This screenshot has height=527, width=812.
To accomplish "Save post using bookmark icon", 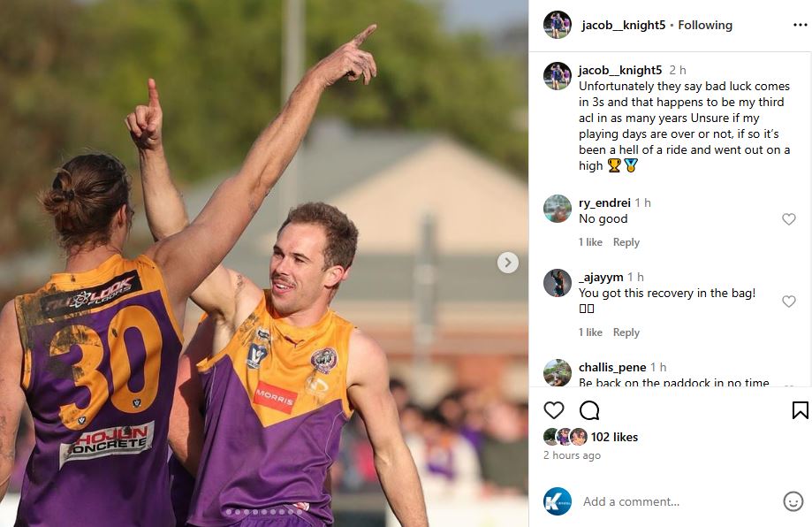I will (801, 410).
